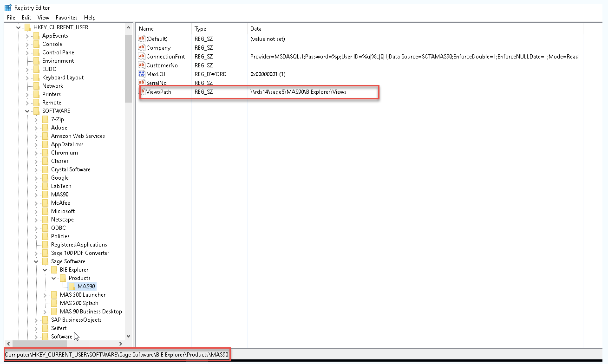Image resolution: width=608 pixels, height=364 pixels.
Task: Expand the SAP BusinessObjects key
Action: tap(36, 320)
